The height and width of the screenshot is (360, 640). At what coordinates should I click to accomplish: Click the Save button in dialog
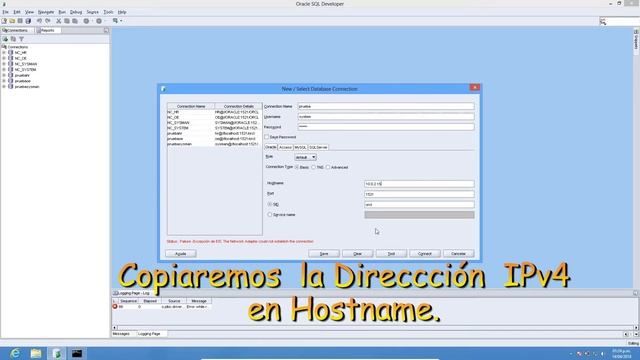pos(324,254)
